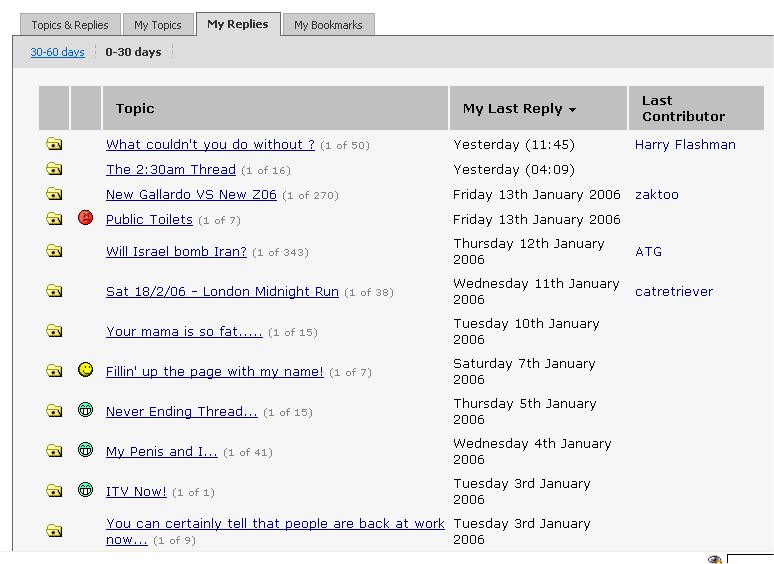The width and height of the screenshot is (774, 564).
Task: Show replies from 30-60 days
Action: tap(57, 52)
